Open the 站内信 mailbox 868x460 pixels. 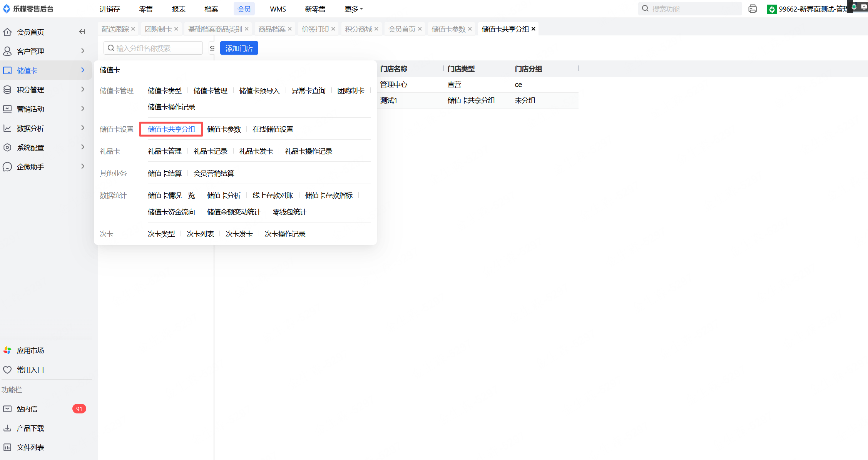(x=27, y=409)
